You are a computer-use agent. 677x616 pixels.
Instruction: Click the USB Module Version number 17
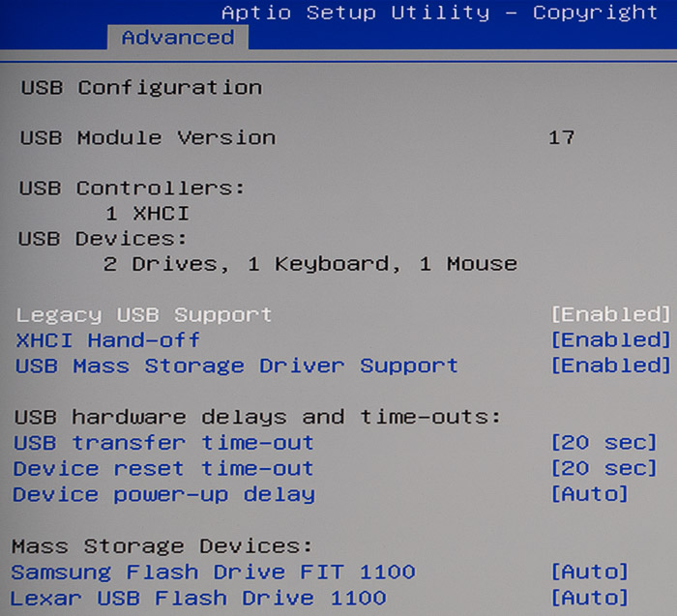tap(561, 137)
